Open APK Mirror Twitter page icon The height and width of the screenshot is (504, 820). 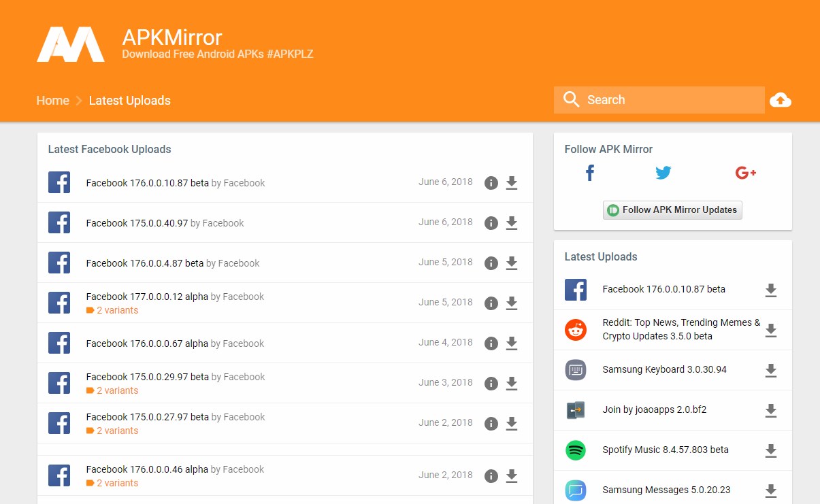click(x=663, y=173)
